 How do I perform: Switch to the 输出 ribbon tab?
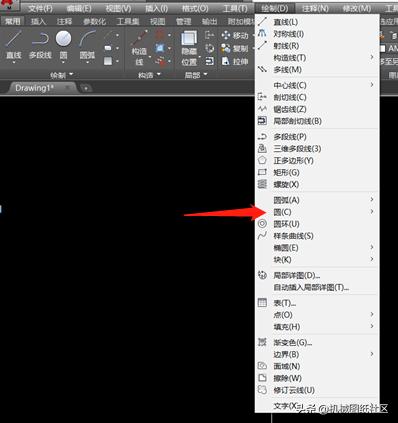tap(210, 22)
